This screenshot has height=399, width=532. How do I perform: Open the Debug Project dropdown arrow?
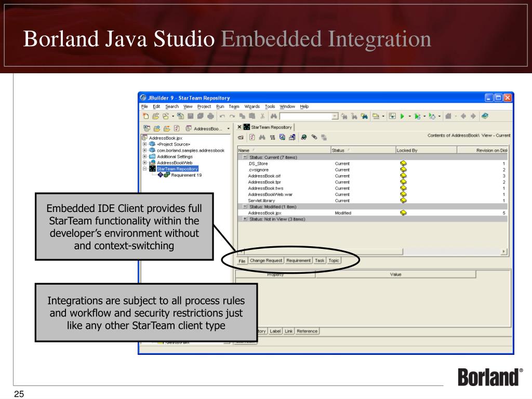(x=424, y=116)
